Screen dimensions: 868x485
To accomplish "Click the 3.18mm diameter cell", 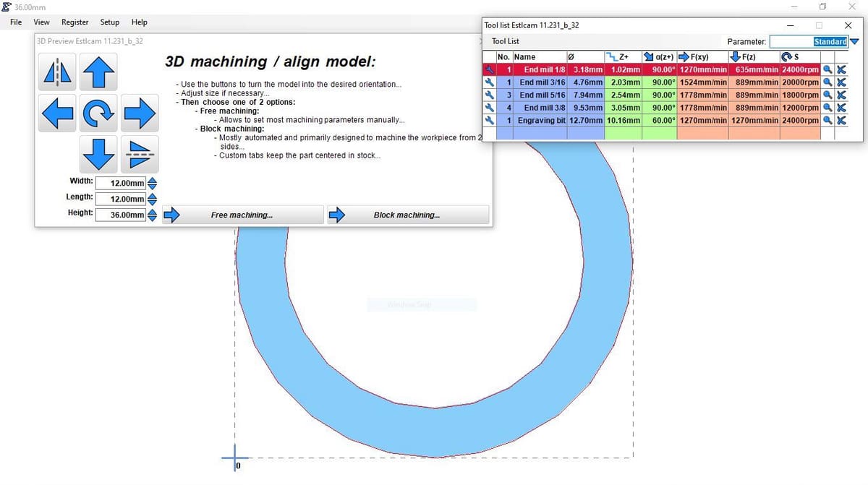I will pyautogui.click(x=586, y=70).
